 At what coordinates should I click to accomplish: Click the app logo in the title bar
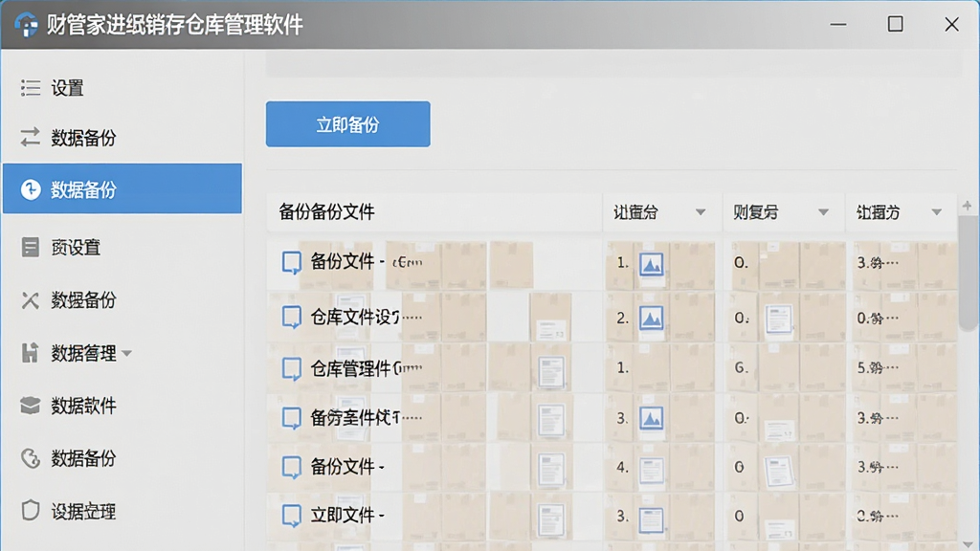click(27, 24)
